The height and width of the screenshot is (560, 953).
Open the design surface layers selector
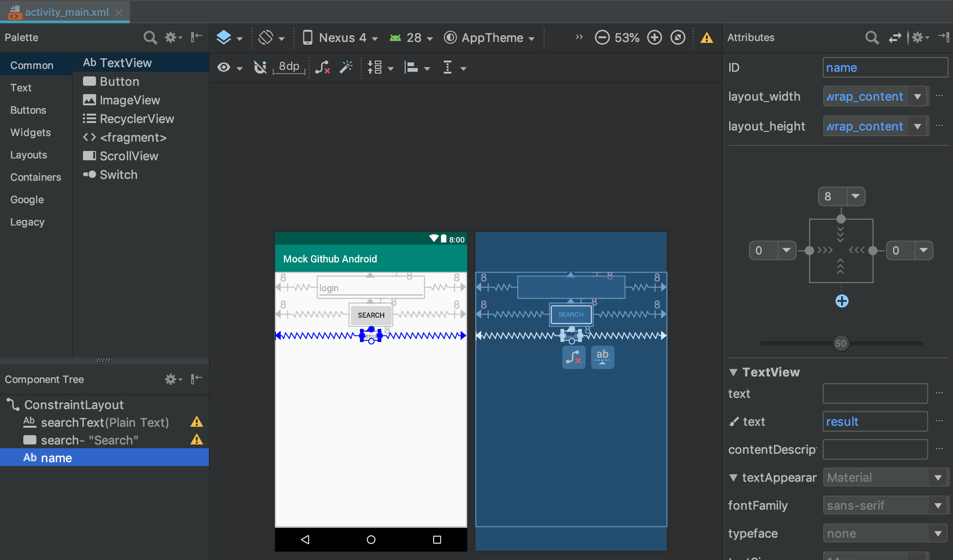(x=229, y=38)
